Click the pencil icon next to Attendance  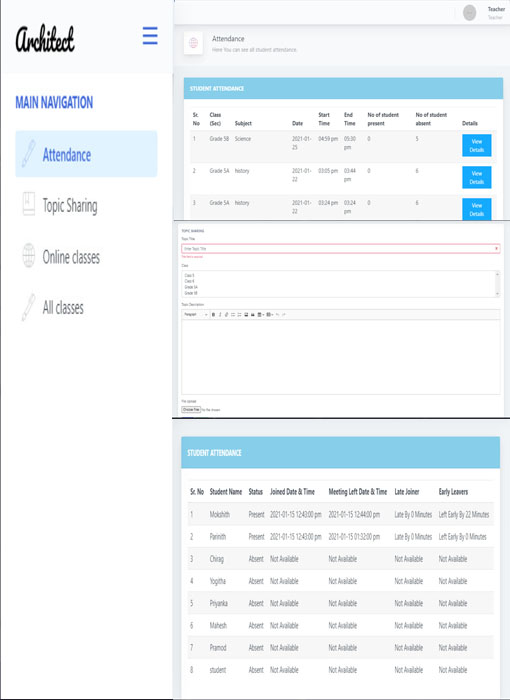29,154
